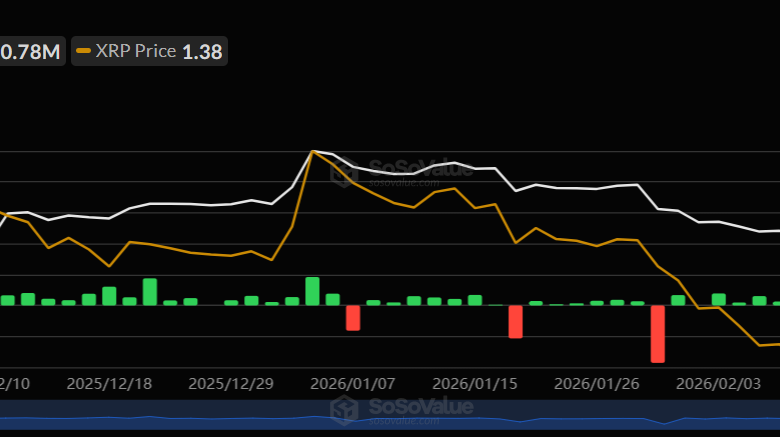
Task: Click the 2026/01/15 date axis label
Action: 475,383
